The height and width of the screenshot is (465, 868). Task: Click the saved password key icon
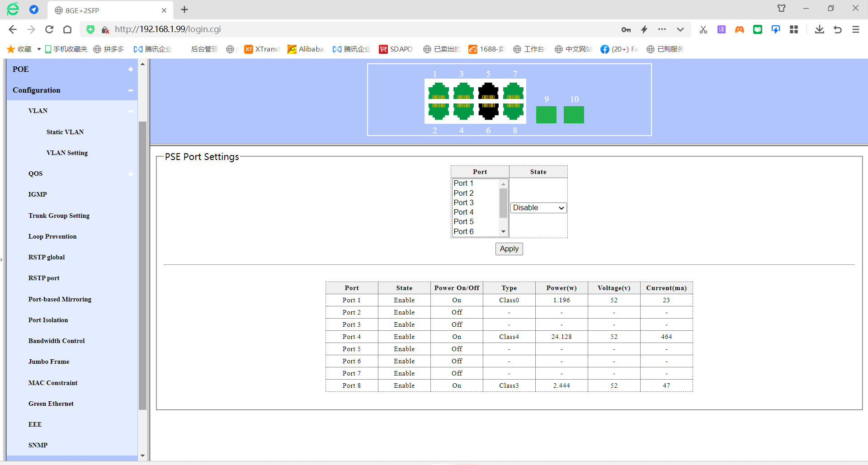[x=626, y=29]
